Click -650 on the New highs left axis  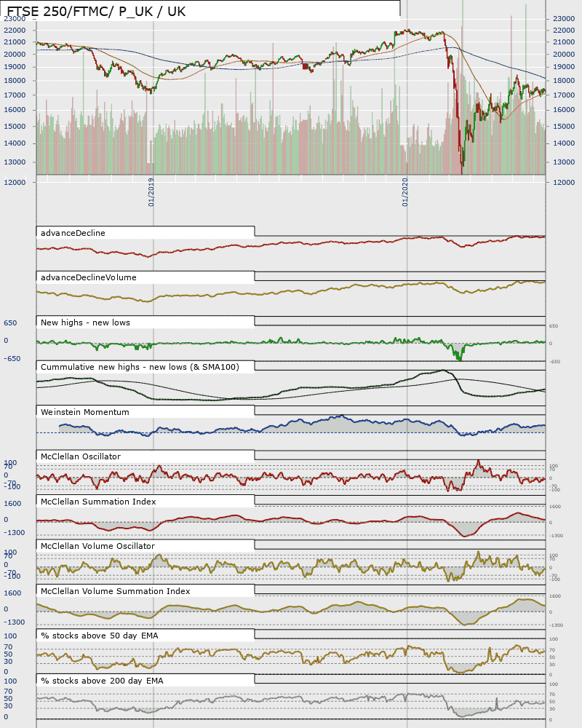(x=12, y=359)
